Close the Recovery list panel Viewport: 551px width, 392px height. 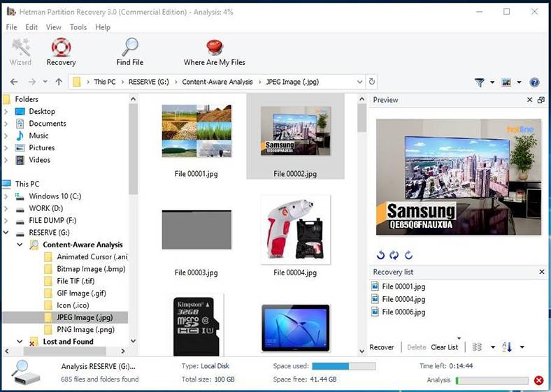click(x=541, y=272)
